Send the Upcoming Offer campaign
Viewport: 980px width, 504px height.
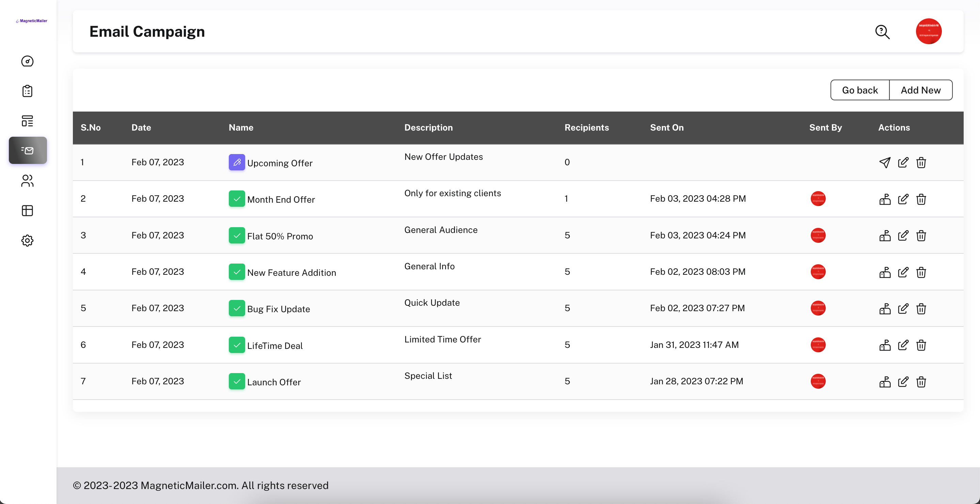coord(885,163)
